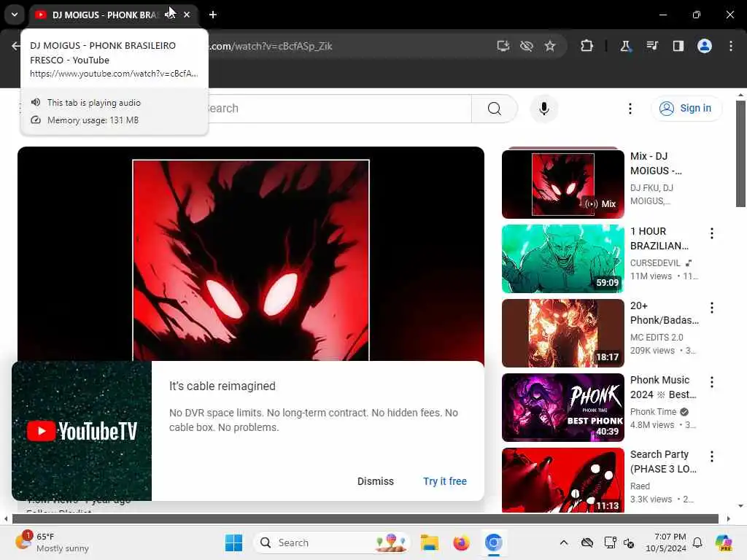The height and width of the screenshot is (560, 747).
Task: Dismiss the YouTube TV promo
Action: click(x=376, y=481)
